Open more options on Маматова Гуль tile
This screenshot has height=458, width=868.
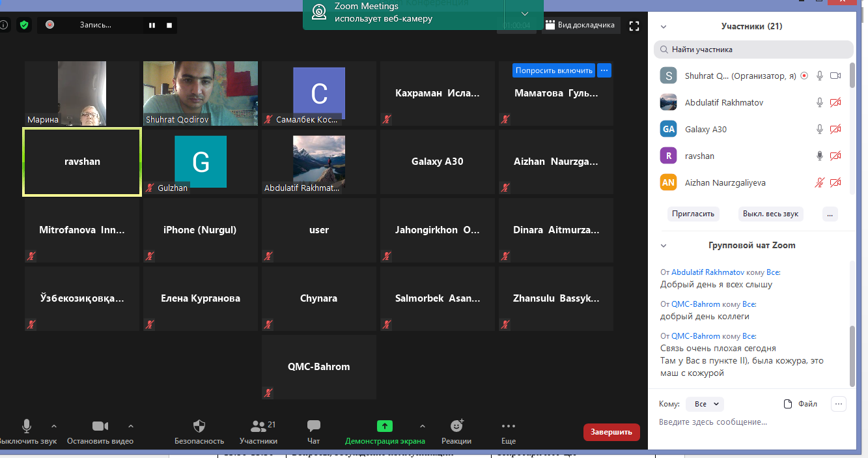point(604,70)
